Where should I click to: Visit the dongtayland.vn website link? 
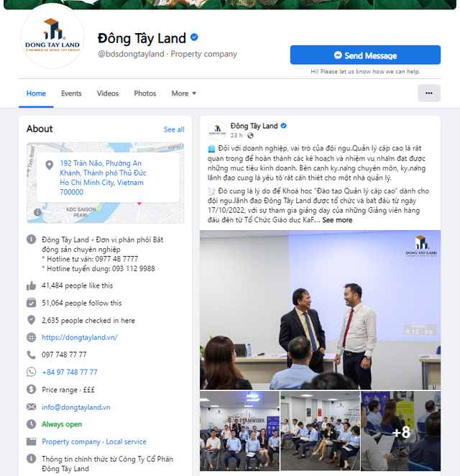[80, 337]
